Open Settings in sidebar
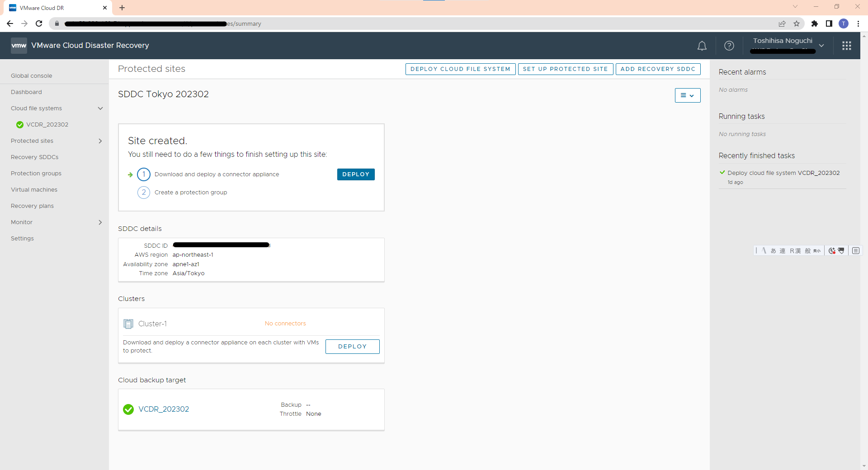Viewport: 868px width, 470px height. [23, 239]
